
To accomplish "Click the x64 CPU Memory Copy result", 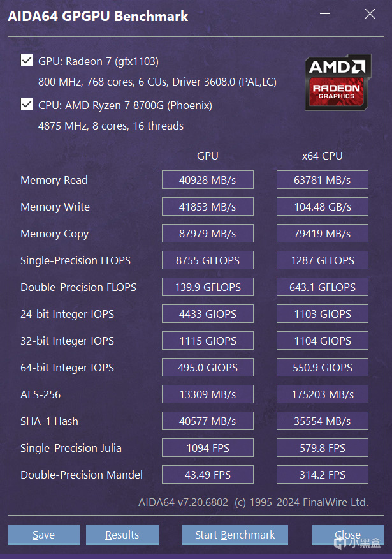I will (x=322, y=234).
